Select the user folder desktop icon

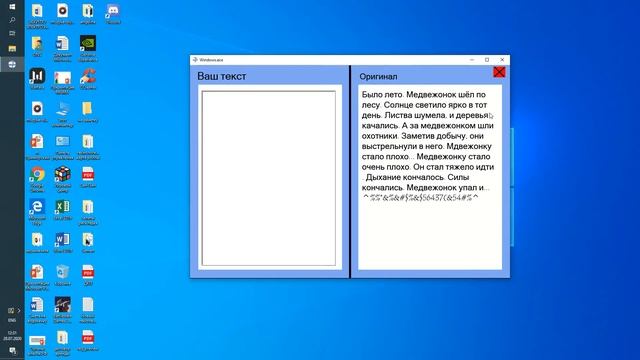(37, 47)
